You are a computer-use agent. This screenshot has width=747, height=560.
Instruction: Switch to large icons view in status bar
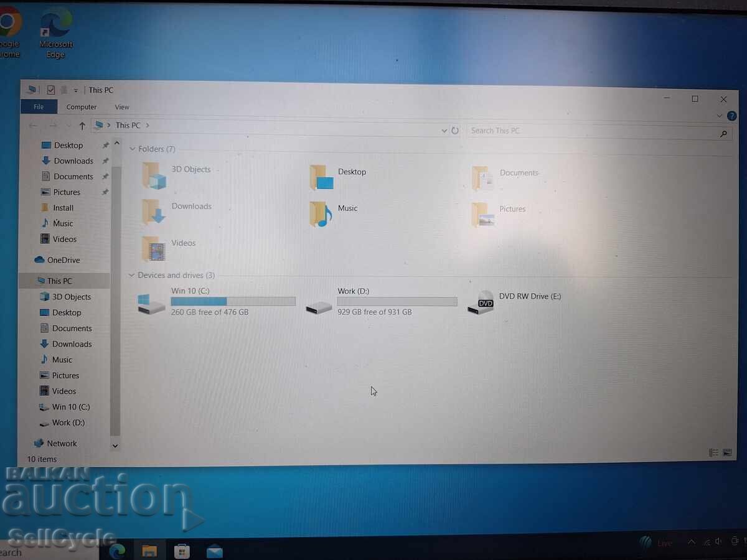point(727,453)
